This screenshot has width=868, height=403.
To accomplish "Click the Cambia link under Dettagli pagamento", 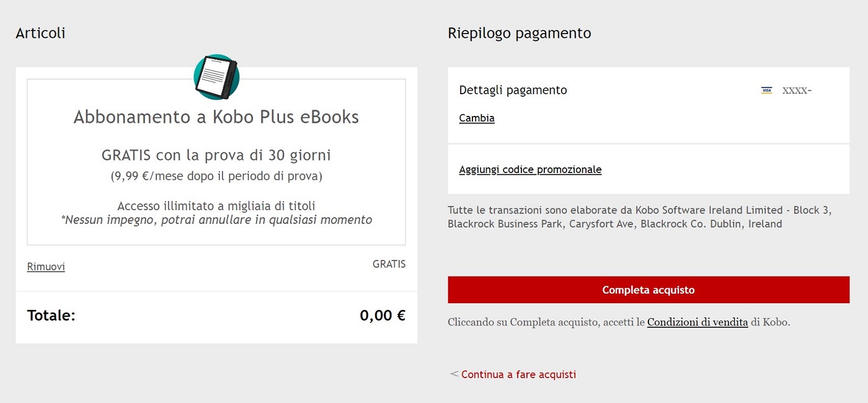I will (x=476, y=118).
